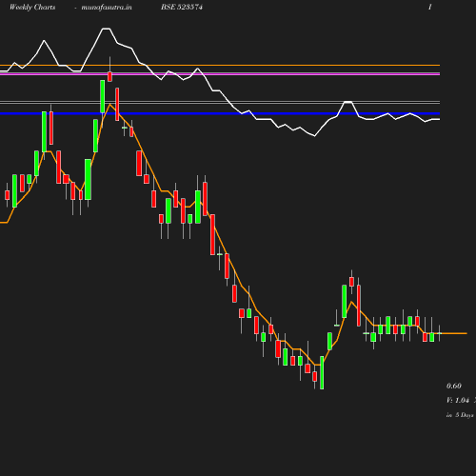The width and height of the screenshot is (476, 476).
Task: Click the gray double horizontal line
Action: tap(220, 102)
